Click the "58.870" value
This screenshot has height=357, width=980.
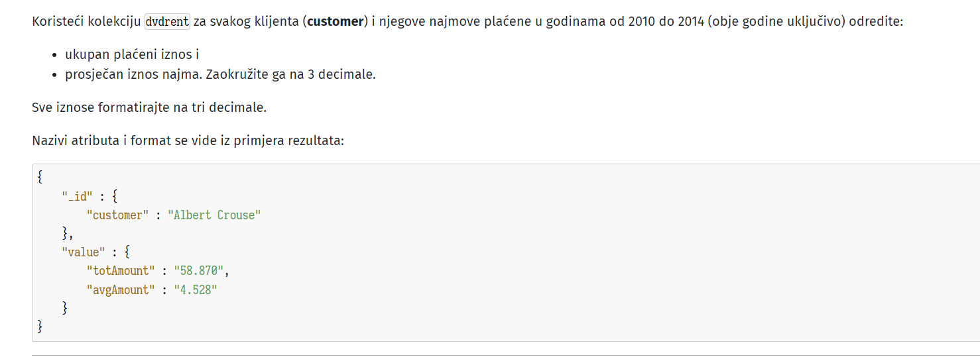pyautogui.click(x=198, y=271)
